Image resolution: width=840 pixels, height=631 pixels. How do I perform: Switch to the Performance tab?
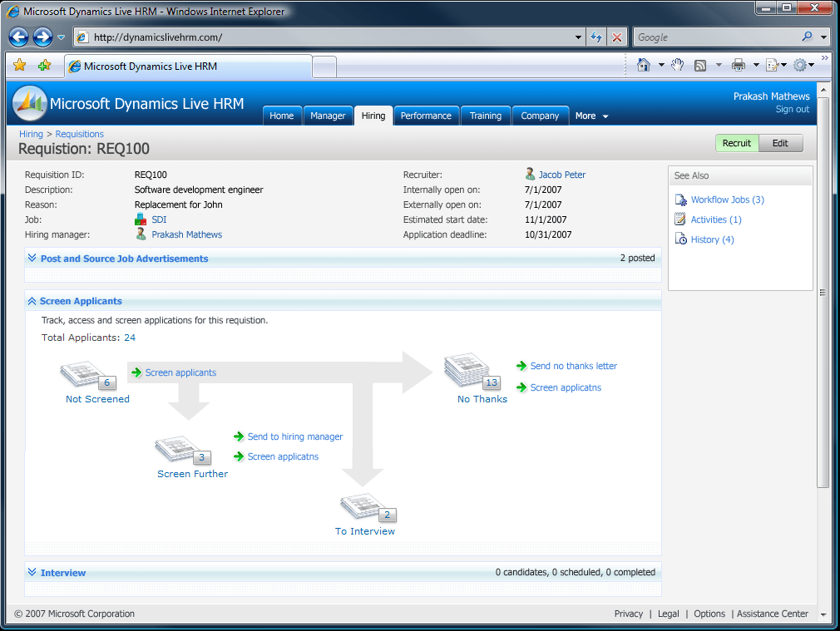point(426,116)
